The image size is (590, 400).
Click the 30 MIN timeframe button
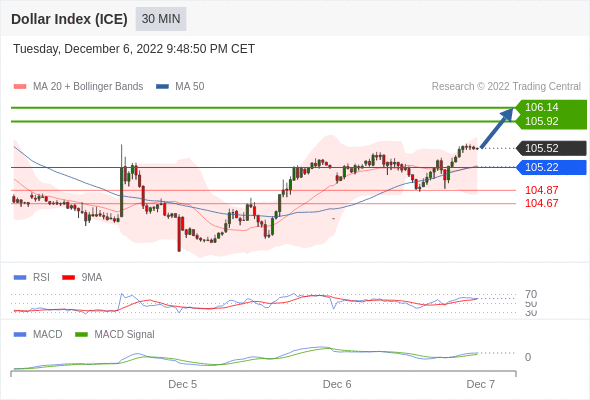click(161, 19)
